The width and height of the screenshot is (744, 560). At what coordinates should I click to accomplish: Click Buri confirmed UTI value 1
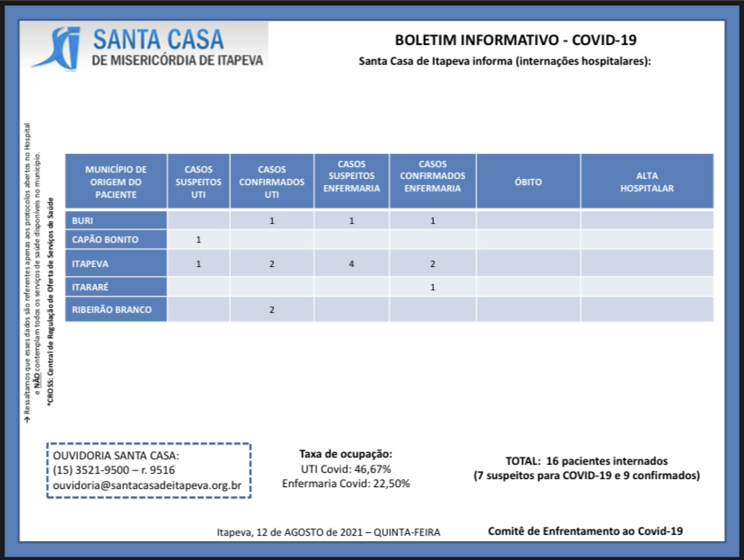[x=272, y=221]
